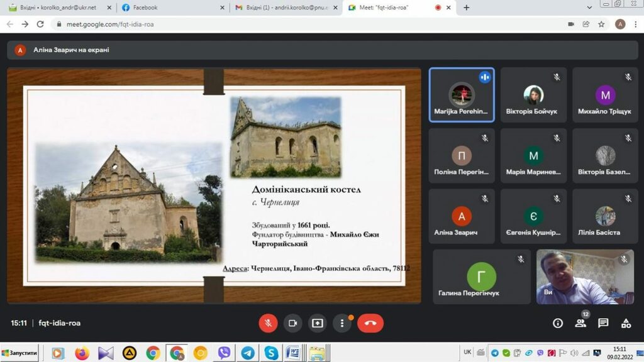This screenshot has width=644, height=362.
Task: Open camera permission icon in address bar
Action: (570, 24)
